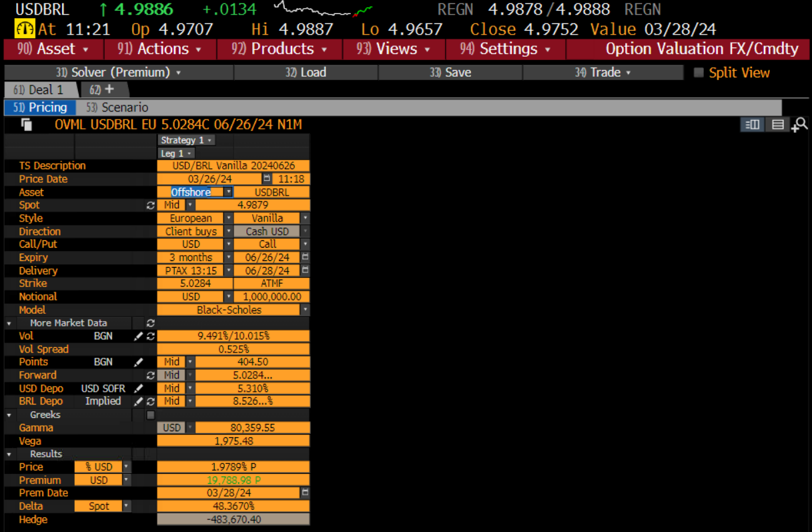The image size is (812, 532).
Task: Switch to row list layout icon
Action: coord(777,124)
